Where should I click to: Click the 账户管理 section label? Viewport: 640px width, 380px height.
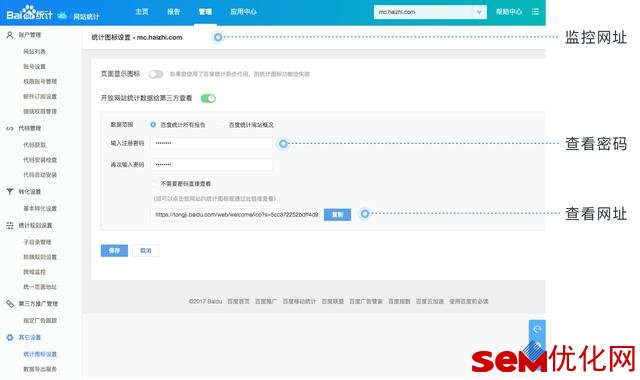click(x=30, y=35)
